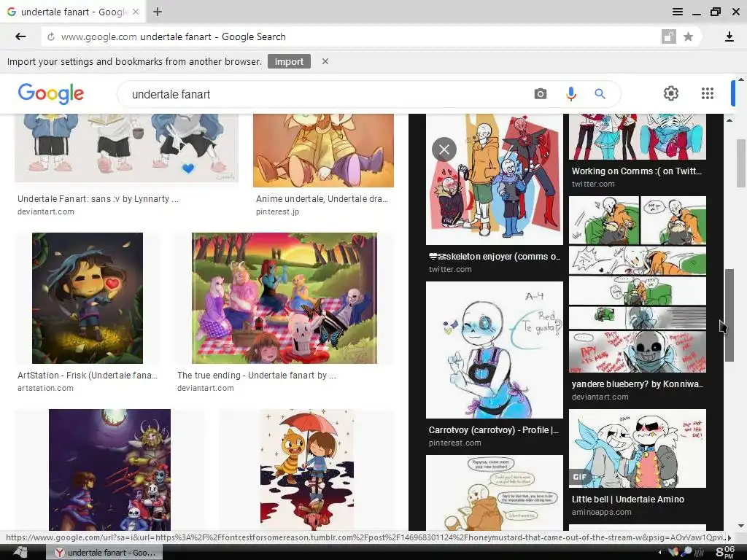Click the blue magnifier search button

point(600,94)
